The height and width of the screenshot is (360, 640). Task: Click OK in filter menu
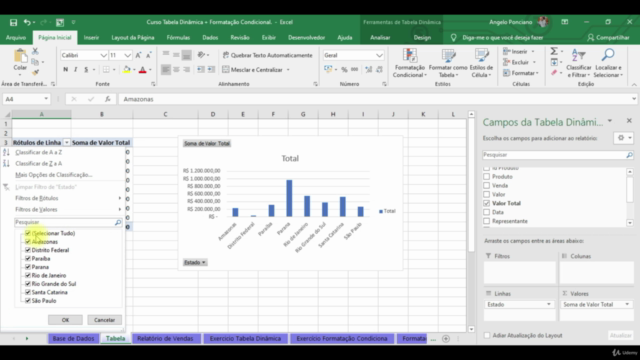[65, 320]
